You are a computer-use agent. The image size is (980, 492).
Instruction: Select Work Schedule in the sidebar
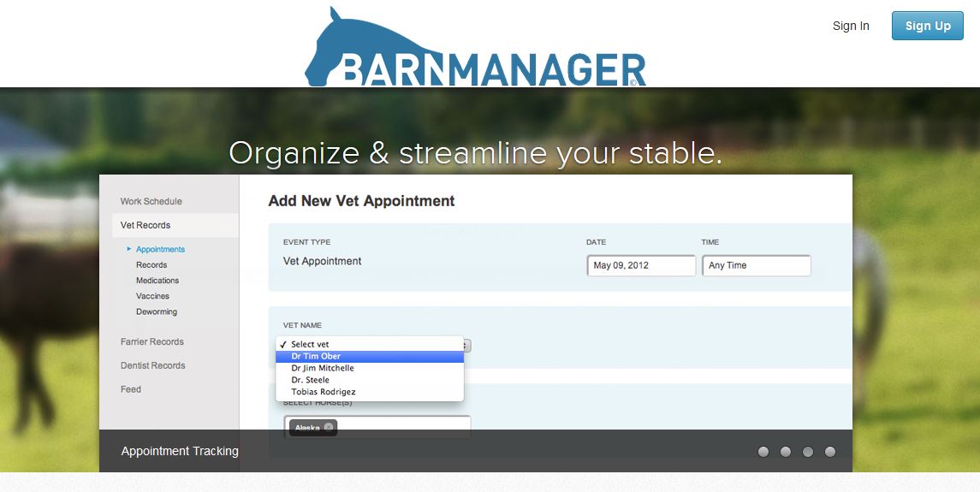click(151, 201)
